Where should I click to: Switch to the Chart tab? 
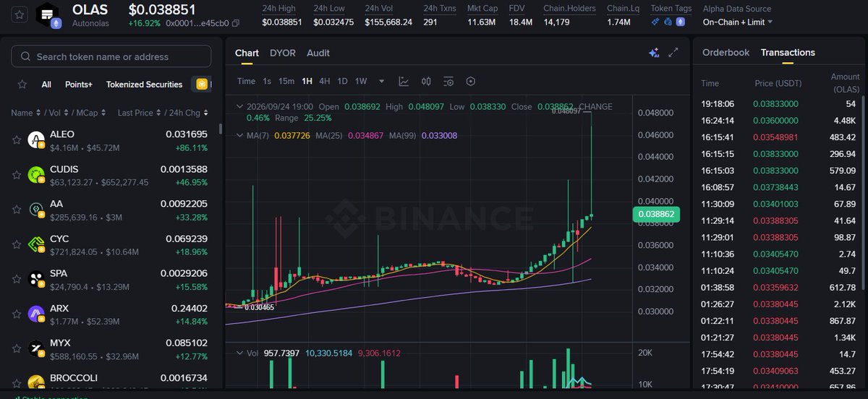coord(247,53)
